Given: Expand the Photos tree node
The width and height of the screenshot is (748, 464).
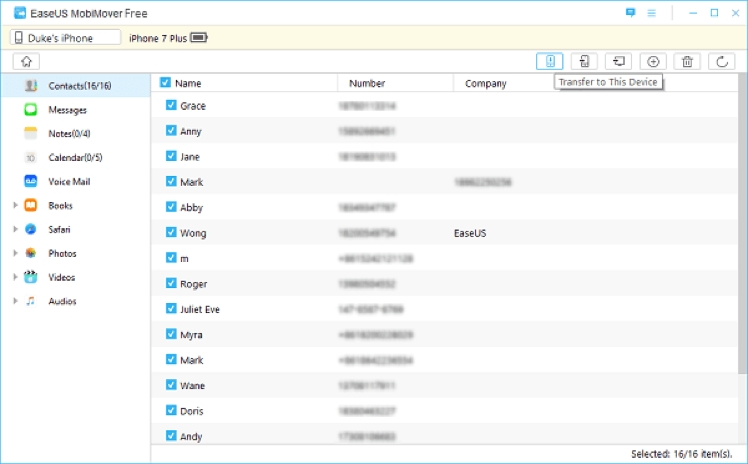Looking at the screenshot, I should click(x=14, y=254).
